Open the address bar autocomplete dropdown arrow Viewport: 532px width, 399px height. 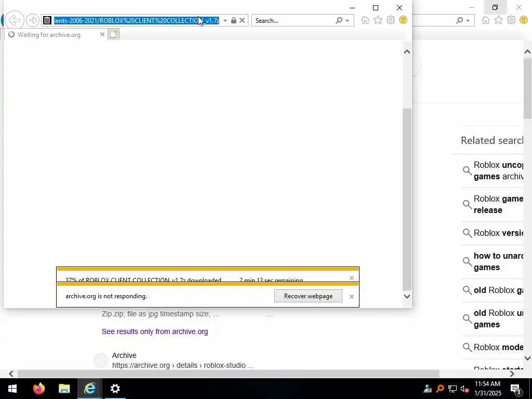(x=225, y=20)
